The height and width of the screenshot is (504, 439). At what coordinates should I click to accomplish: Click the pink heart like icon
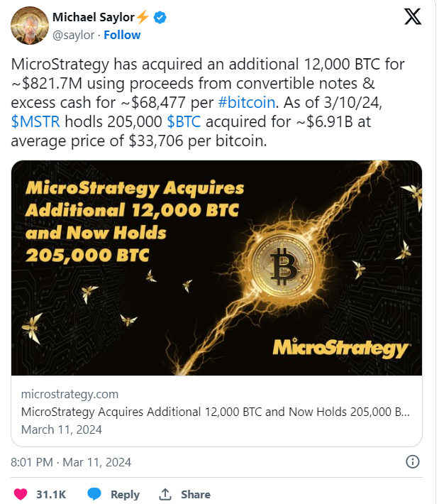click(21, 494)
